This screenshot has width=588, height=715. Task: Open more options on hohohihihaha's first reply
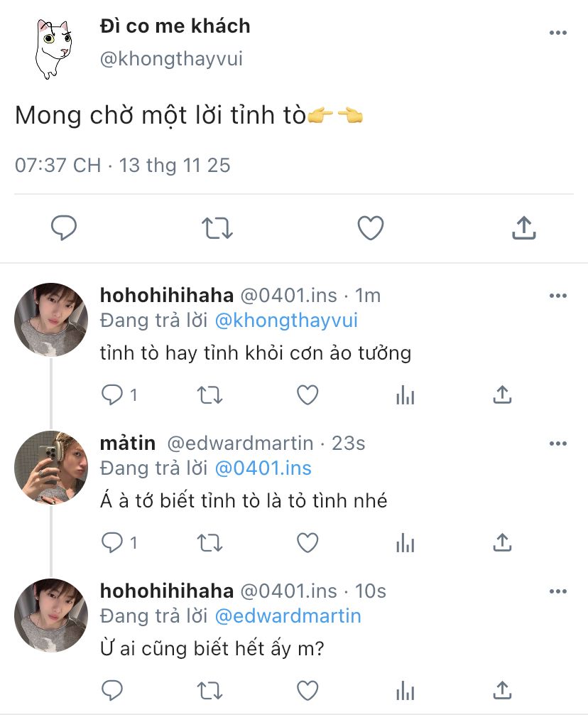point(558,296)
